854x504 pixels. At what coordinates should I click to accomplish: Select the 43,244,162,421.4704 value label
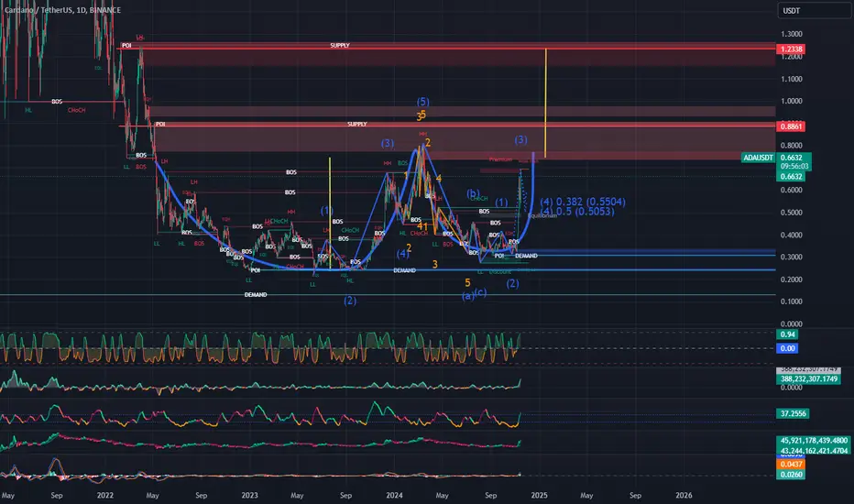point(814,451)
